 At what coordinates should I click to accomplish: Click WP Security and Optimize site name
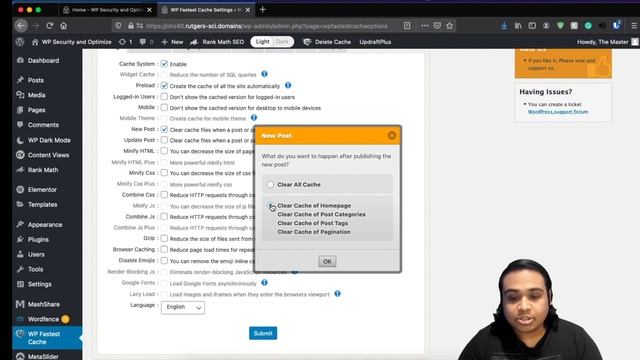point(71,42)
